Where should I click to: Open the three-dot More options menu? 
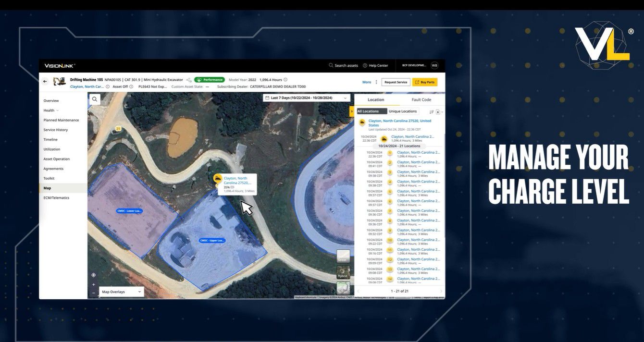(x=376, y=82)
